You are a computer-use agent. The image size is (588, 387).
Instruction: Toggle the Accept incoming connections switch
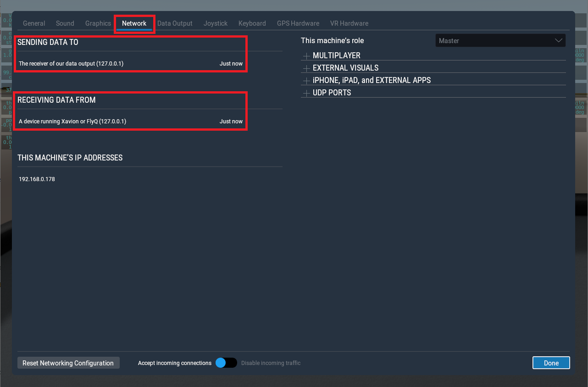pyautogui.click(x=226, y=363)
